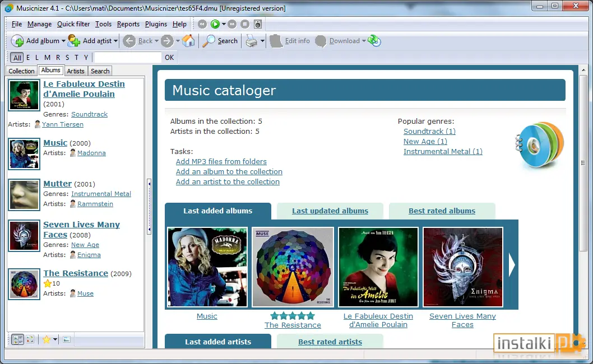Open the star rating filter dropdown arrow

tap(55, 339)
